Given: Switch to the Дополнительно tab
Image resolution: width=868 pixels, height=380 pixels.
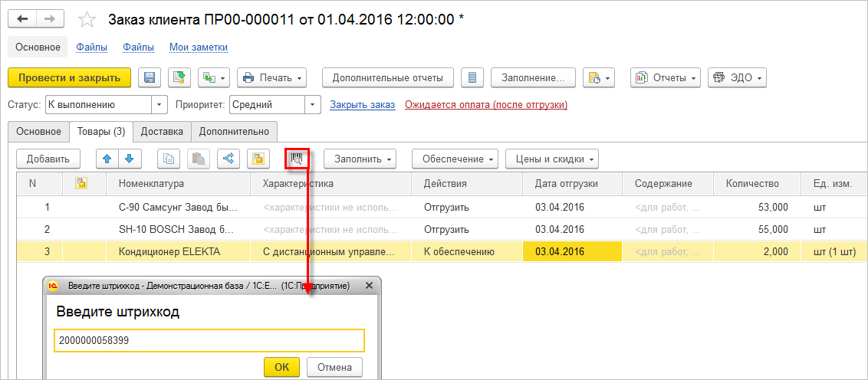Looking at the screenshot, I should (x=234, y=131).
